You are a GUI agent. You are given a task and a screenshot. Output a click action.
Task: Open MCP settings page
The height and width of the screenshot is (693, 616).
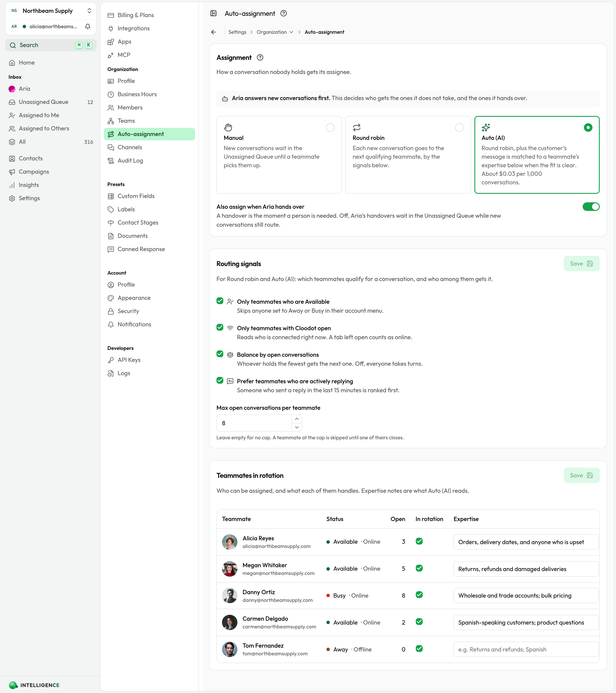click(149, 55)
